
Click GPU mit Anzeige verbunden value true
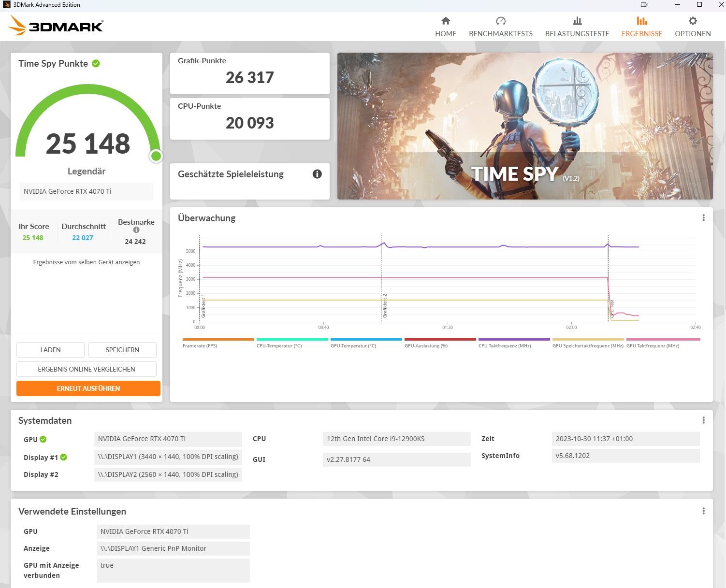point(173,571)
